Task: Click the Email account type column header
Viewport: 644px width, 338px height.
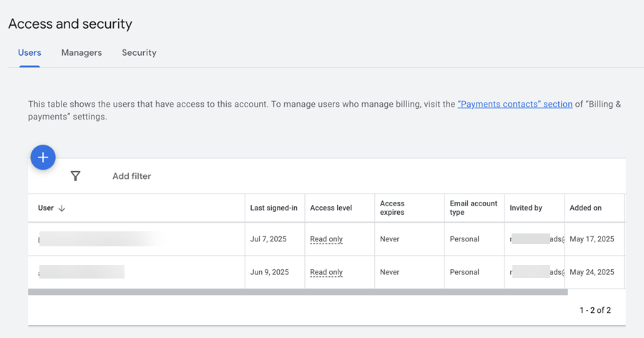Action: point(474,208)
